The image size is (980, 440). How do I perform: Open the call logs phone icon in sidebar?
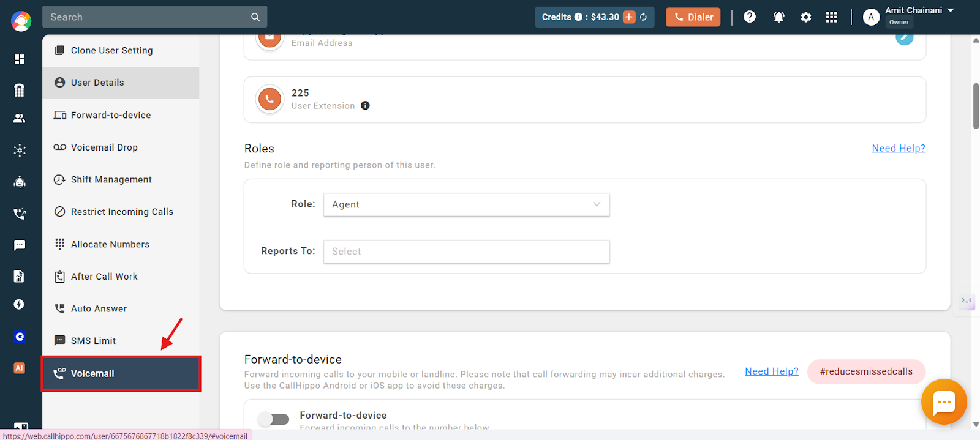(20, 214)
